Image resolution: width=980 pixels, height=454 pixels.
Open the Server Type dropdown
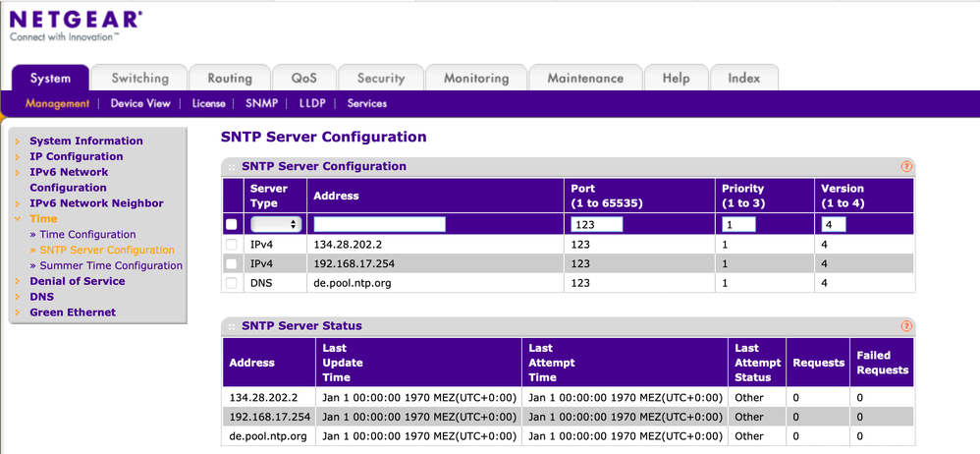point(276,225)
